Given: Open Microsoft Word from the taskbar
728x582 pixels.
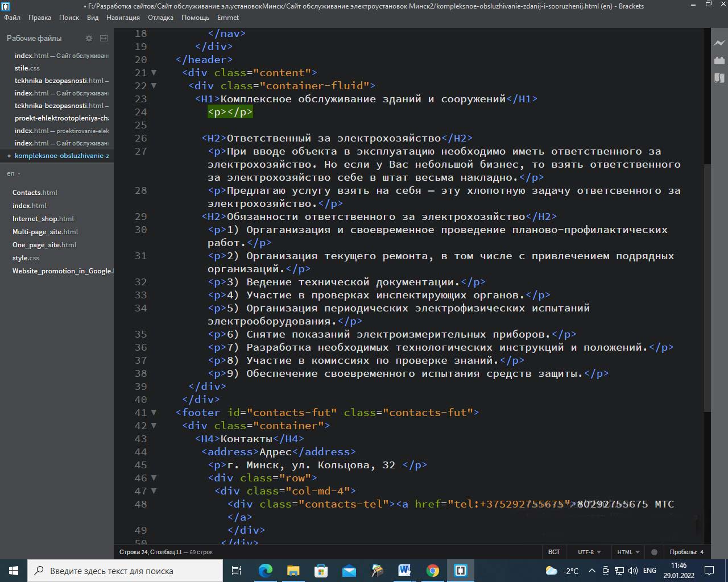Looking at the screenshot, I should coord(405,571).
